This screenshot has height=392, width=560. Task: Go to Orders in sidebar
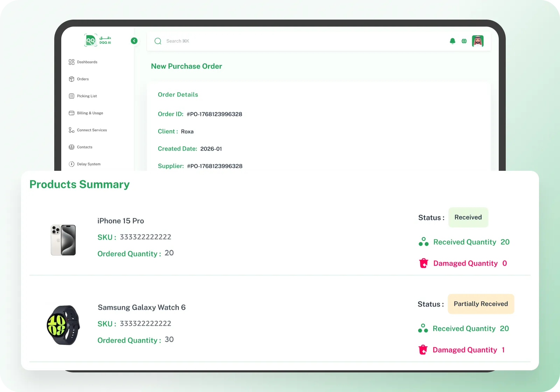[x=83, y=79]
